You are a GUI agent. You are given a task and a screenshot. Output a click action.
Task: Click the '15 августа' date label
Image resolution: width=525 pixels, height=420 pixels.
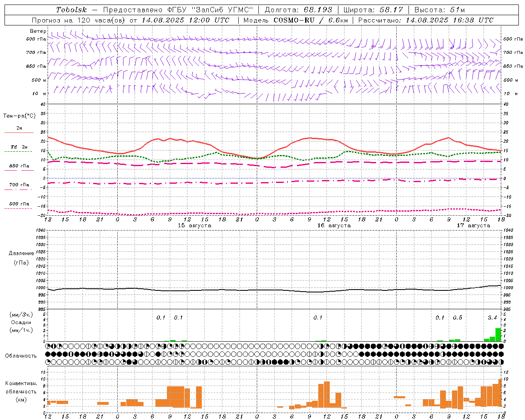point(194,226)
